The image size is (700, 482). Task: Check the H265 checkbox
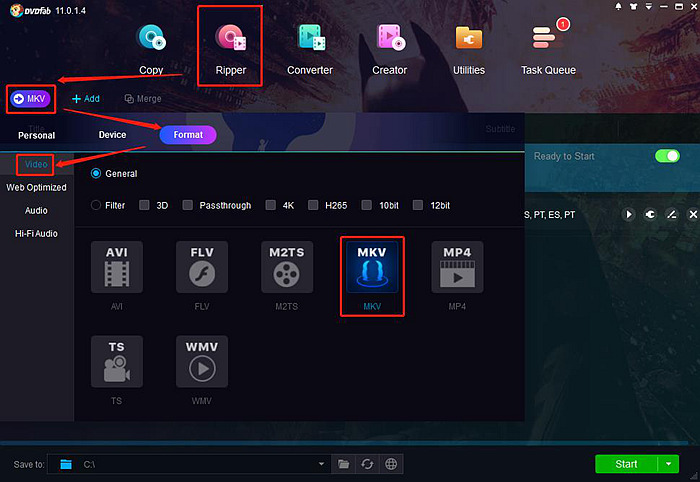pos(313,205)
